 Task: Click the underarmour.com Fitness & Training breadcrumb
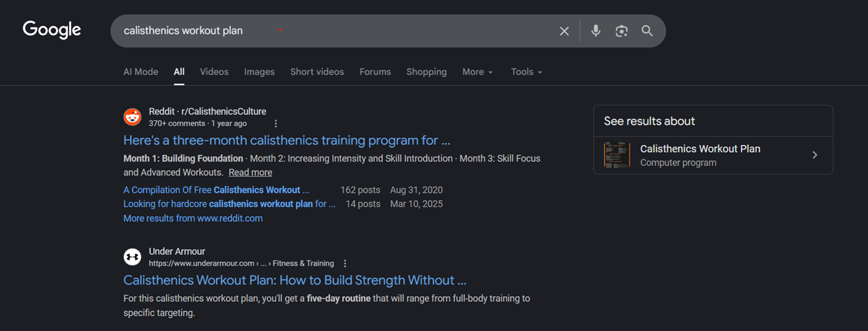click(x=242, y=264)
